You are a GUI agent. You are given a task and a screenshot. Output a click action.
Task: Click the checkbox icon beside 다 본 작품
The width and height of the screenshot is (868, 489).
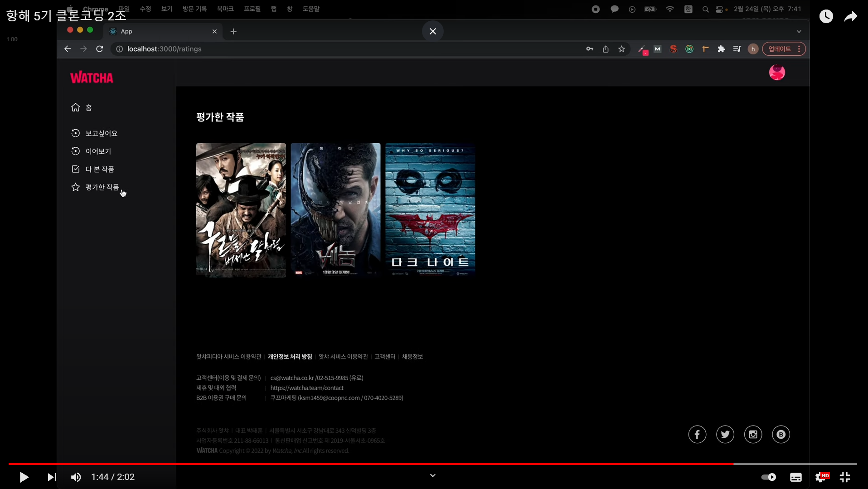tap(75, 169)
